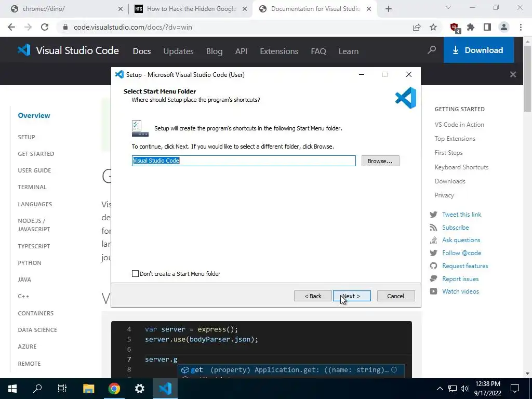Viewport: 532px width, 399px height.
Task: Click the Start Menu folder name field
Action: pos(244,161)
